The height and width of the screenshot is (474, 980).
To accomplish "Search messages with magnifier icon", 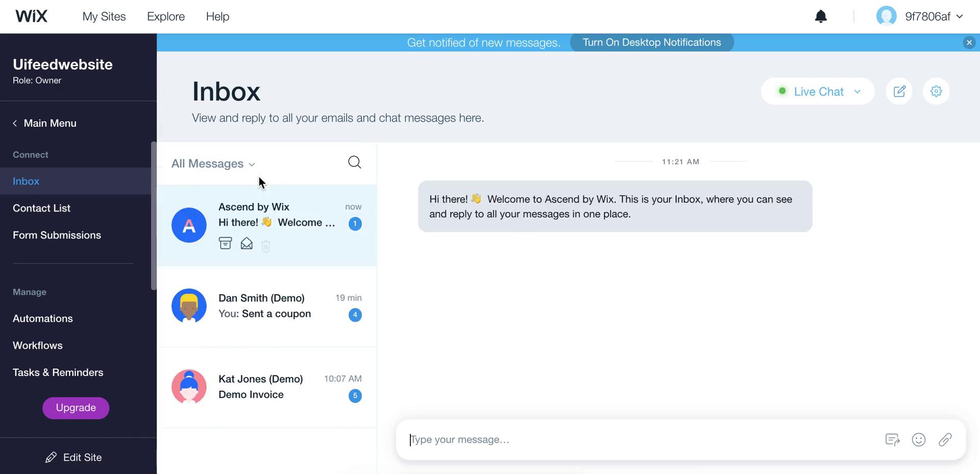I will [x=354, y=162].
